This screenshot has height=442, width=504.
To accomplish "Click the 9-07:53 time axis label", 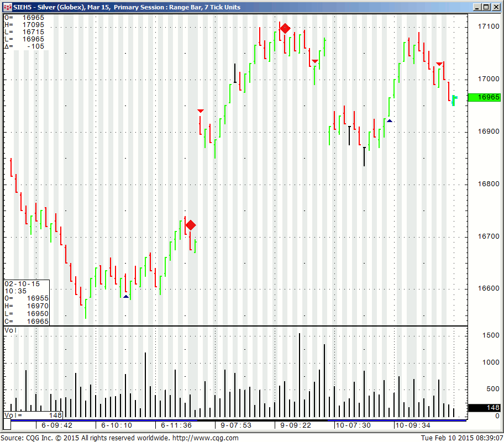I will pyautogui.click(x=236, y=425).
